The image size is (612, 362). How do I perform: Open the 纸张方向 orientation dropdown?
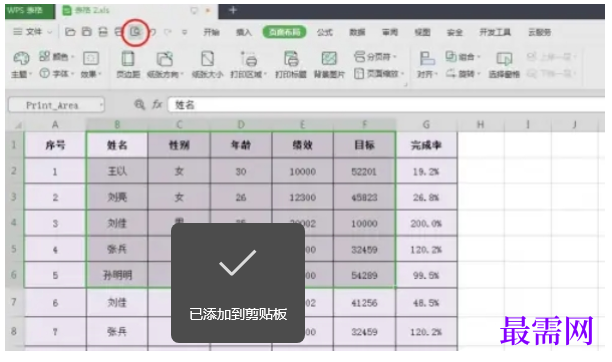(165, 64)
